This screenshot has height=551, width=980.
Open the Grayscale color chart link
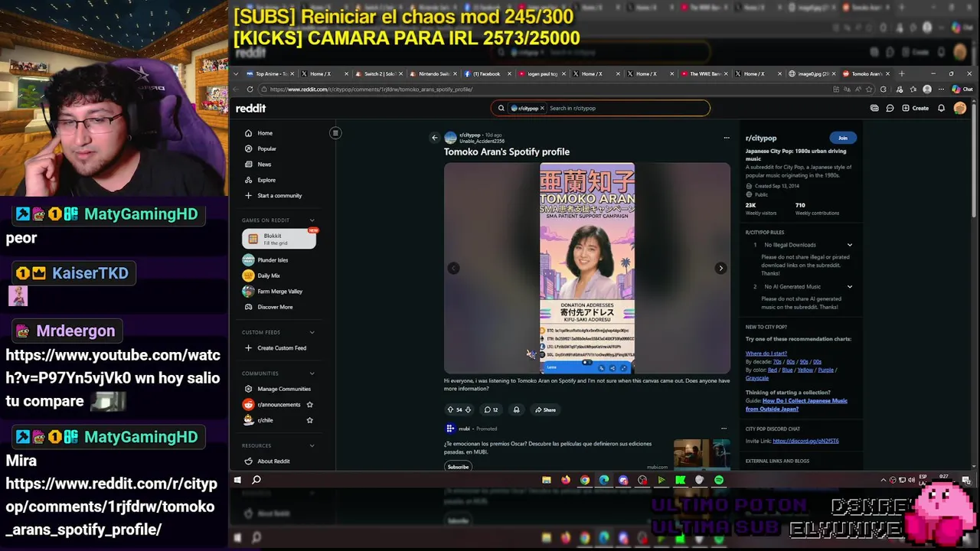[x=757, y=378]
